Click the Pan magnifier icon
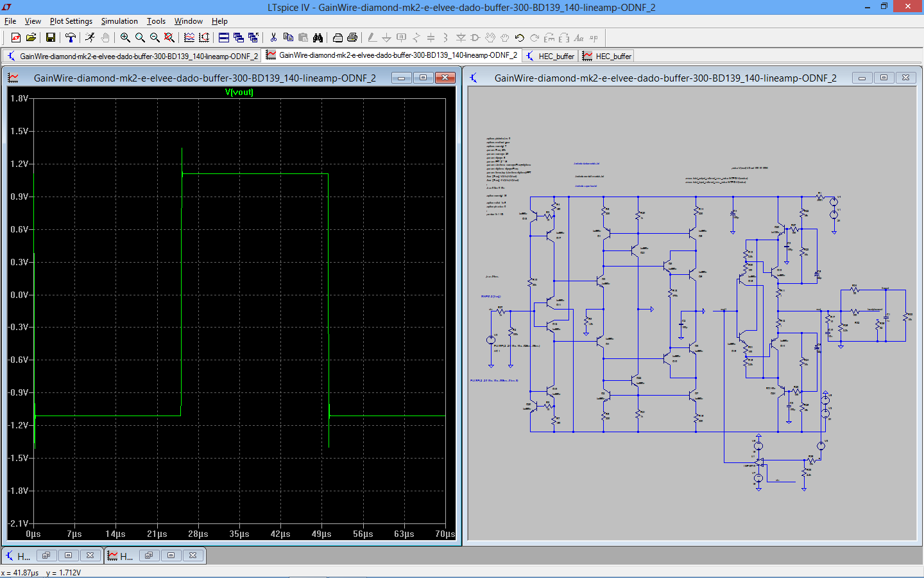This screenshot has height=578, width=924. click(140, 38)
